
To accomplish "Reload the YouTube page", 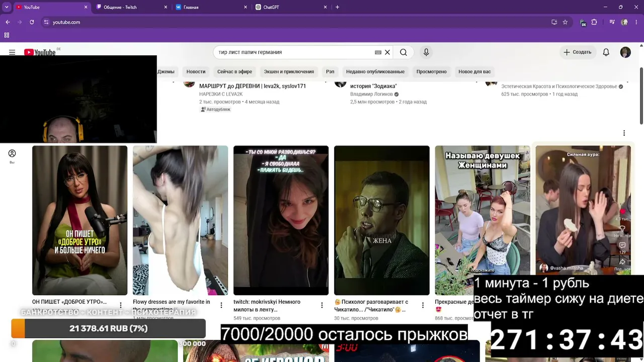I will tap(32, 22).
